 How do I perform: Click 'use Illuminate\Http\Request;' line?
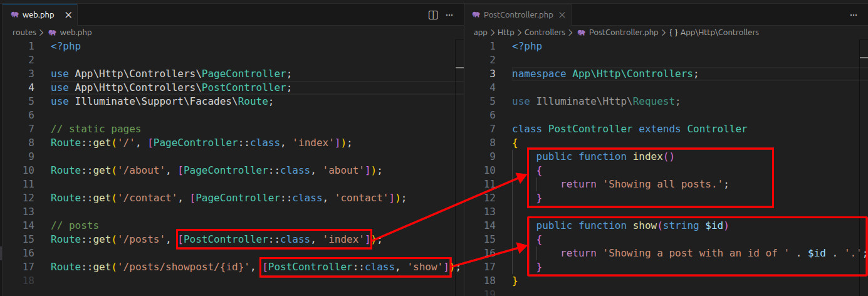(x=595, y=101)
